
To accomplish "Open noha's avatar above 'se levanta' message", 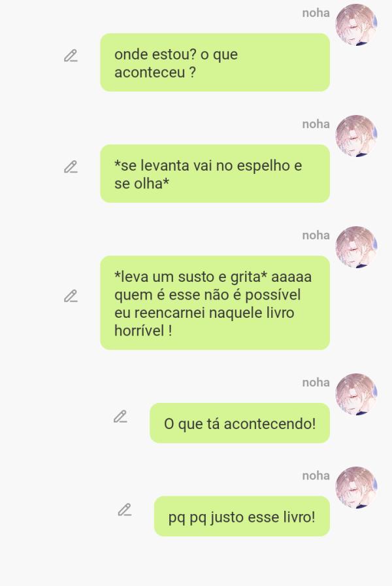I will click(x=356, y=135).
